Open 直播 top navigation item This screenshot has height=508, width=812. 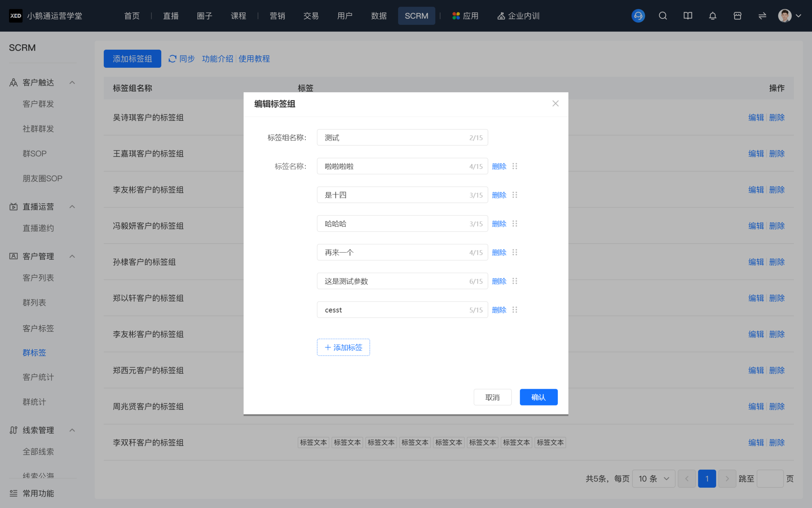coord(171,16)
